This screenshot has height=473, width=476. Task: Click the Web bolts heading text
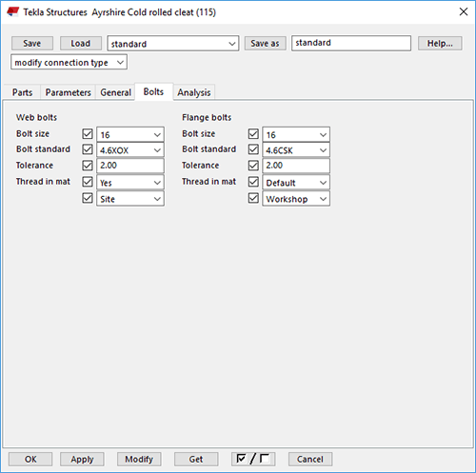36,117
